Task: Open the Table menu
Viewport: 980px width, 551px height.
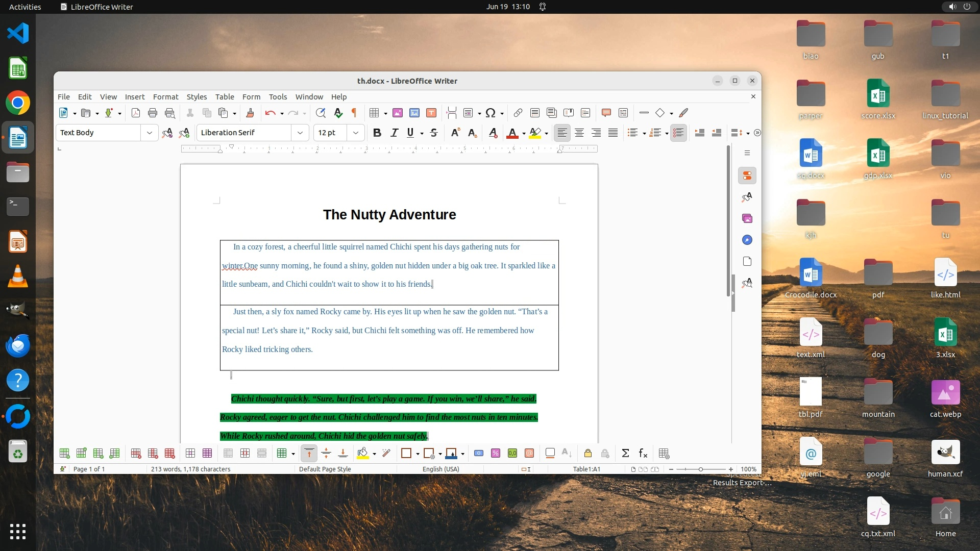Action: (225, 96)
